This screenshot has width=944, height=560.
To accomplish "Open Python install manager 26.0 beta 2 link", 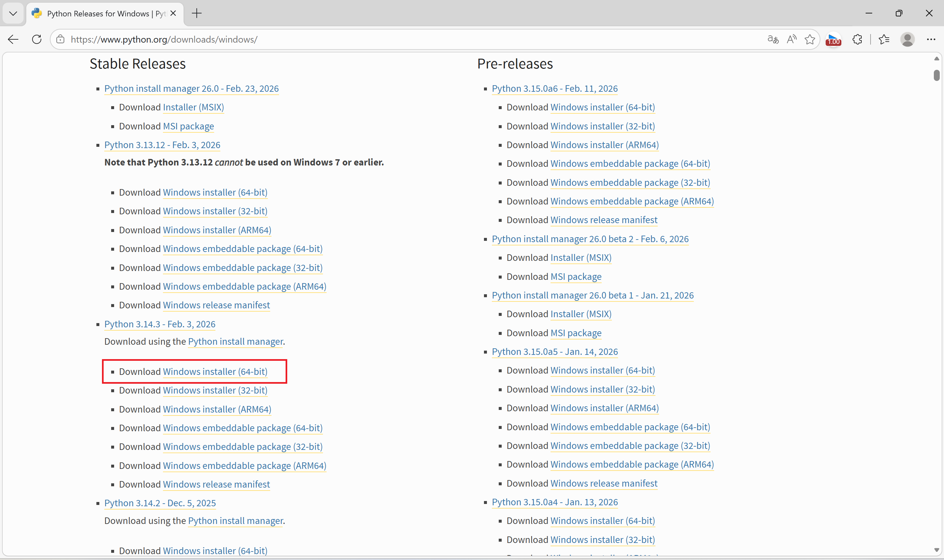I will pyautogui.click(x=590, y=239).
